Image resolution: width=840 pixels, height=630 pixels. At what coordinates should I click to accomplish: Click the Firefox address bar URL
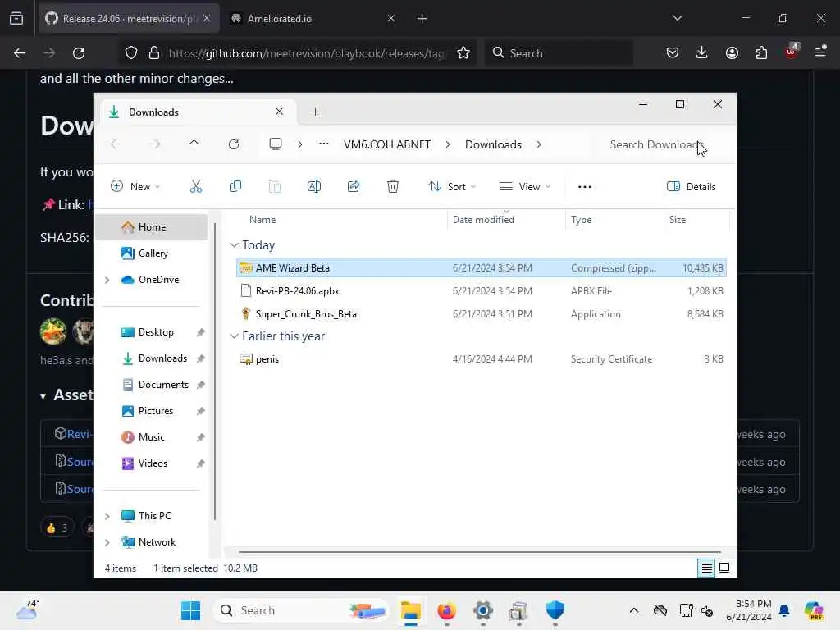pos(306,53)
